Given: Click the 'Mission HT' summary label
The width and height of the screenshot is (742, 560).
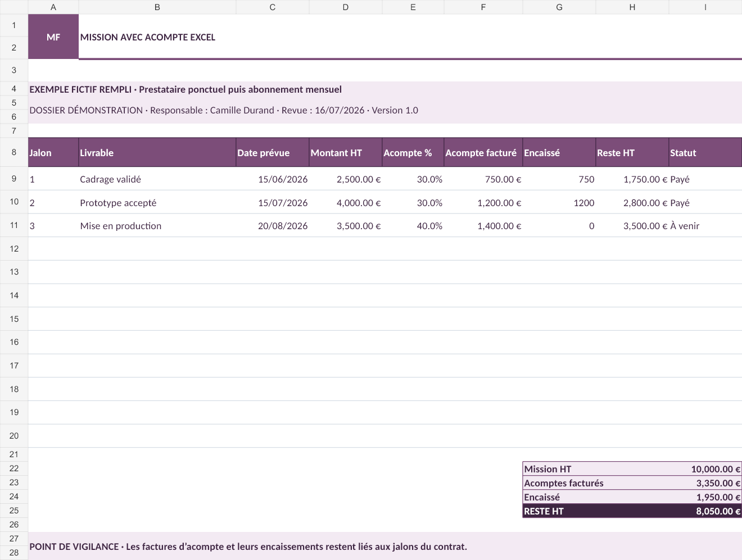Looking at the screenshot, I should click(548, 469).
